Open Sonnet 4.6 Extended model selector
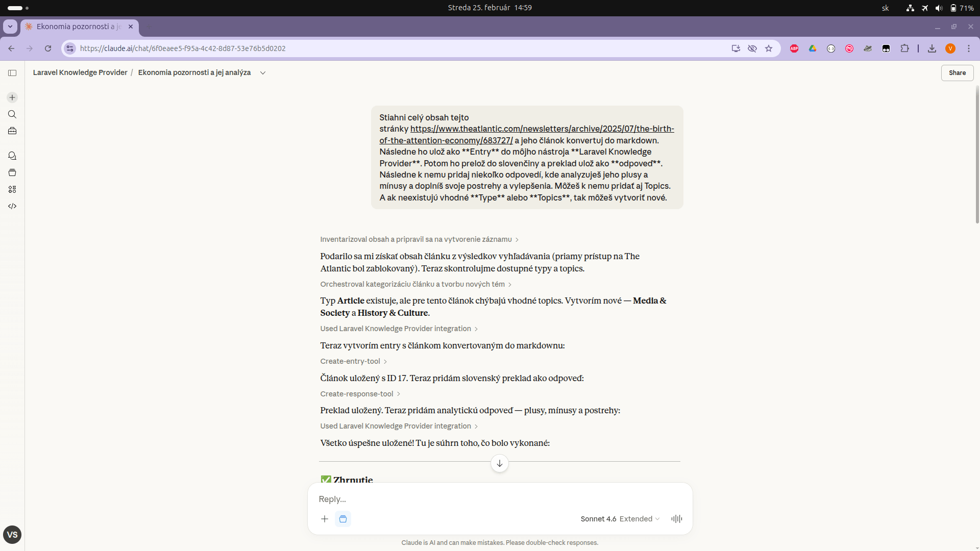The height and width of the screenshot is (551, 980). 620,519
